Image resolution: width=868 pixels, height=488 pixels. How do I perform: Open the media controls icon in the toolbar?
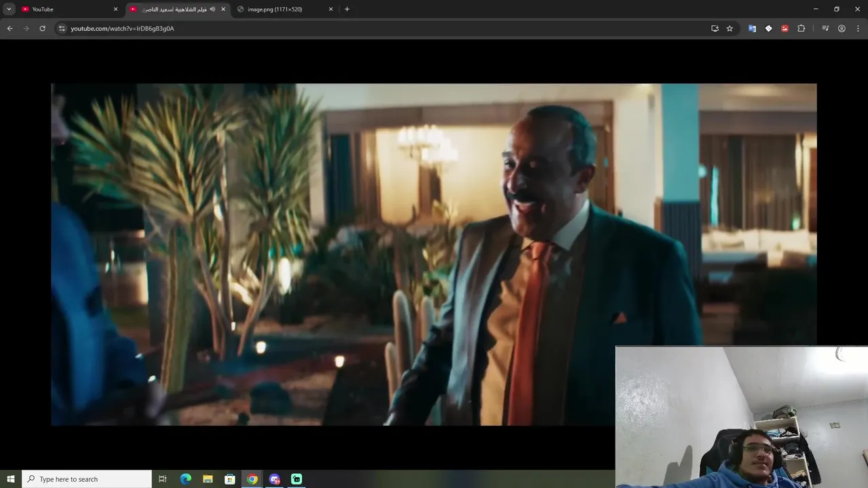[x=825, y=28]
